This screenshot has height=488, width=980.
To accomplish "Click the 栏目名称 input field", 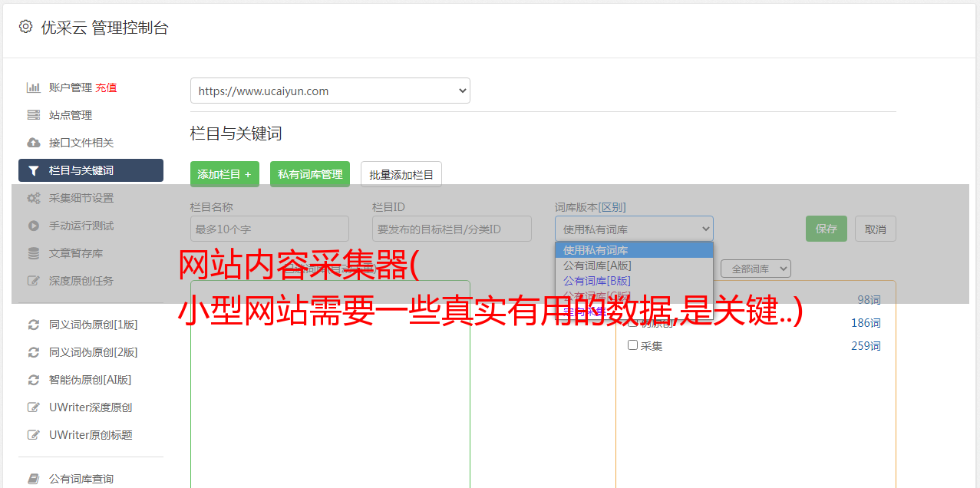I will pos(269,229).
